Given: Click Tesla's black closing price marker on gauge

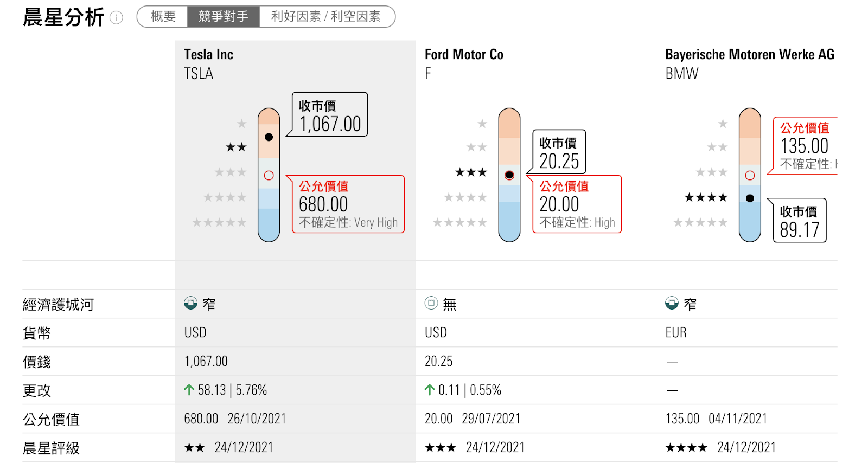Looking at the screenshot, I should point(269,137).
